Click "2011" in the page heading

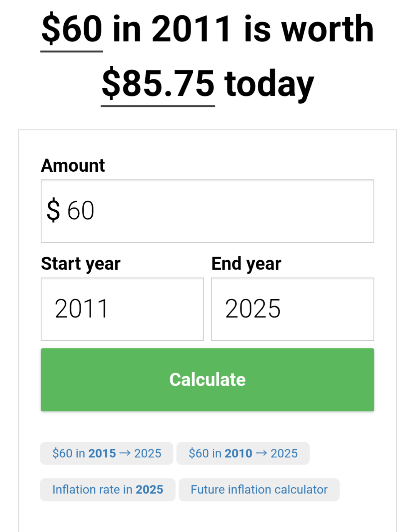tap(192, 29)
